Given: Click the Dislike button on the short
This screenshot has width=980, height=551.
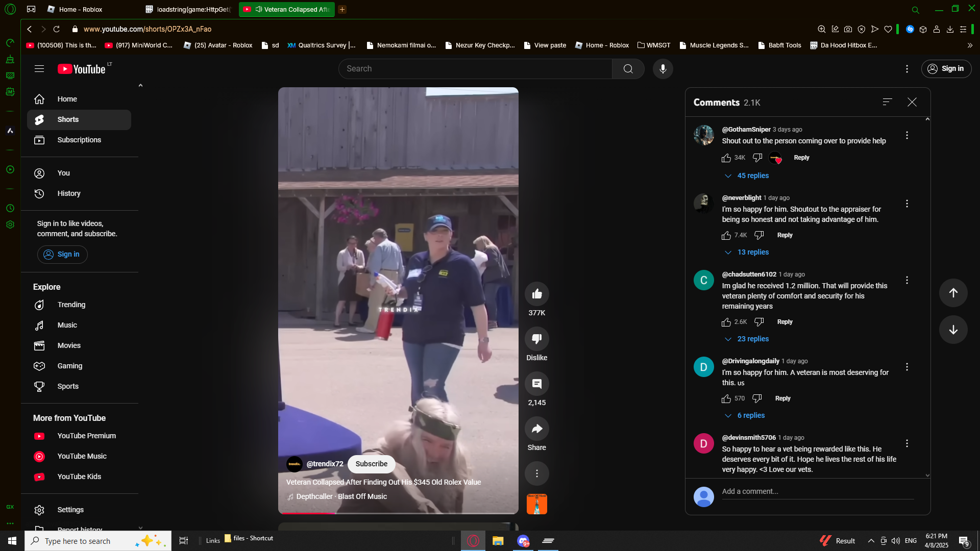Looking at the screenshot, I should (x=536, y=339).
